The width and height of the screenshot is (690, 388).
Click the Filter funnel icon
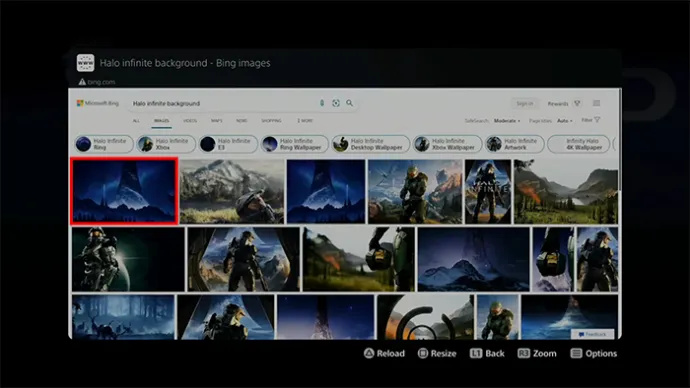click(x=597, y=120)
